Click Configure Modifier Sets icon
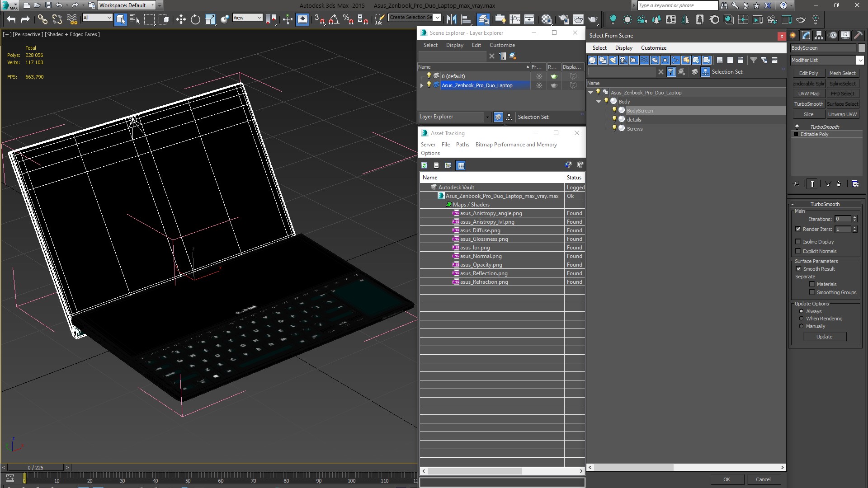 pos(855,184)
